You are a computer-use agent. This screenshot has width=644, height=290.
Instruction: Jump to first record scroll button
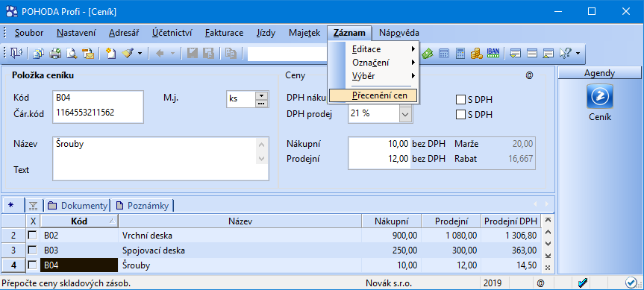547,220
